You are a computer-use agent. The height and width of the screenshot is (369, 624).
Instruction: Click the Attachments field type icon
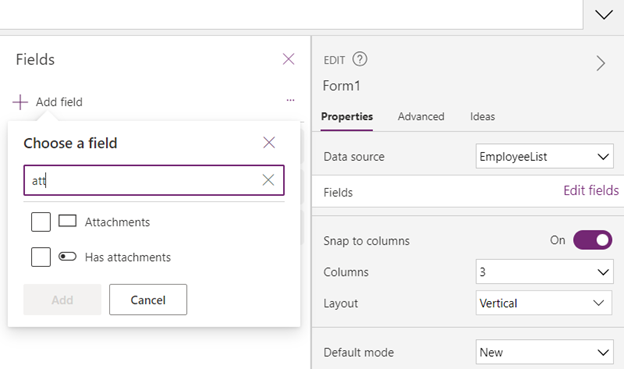[x=67, y=221]
